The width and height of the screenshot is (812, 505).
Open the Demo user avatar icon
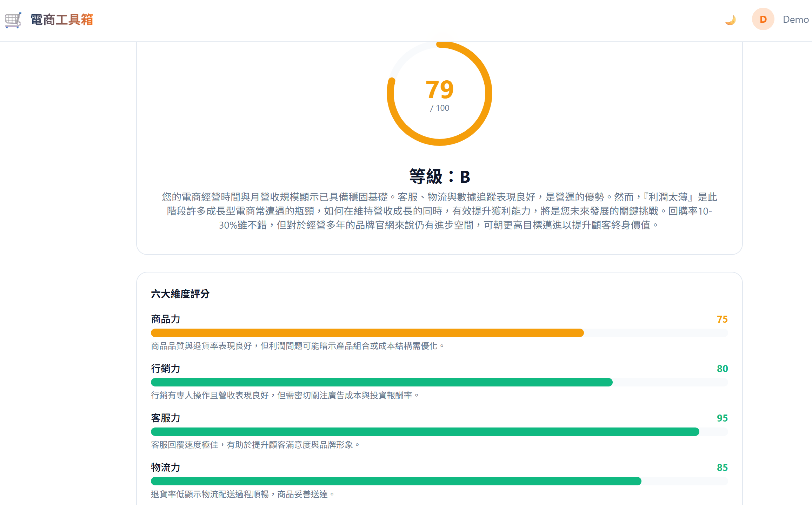763,19
